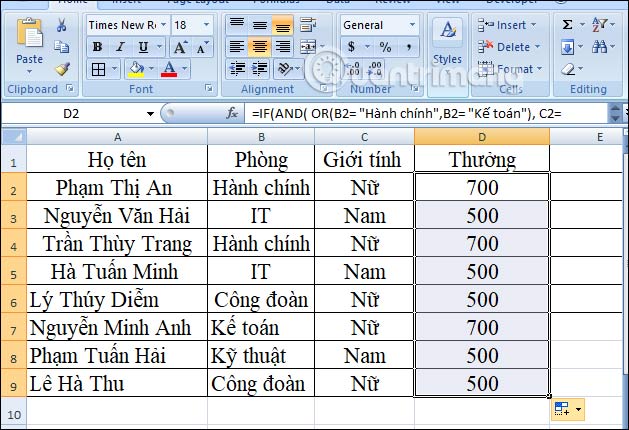Set Middle Align vertical alignment

click(x=260, y=25)
